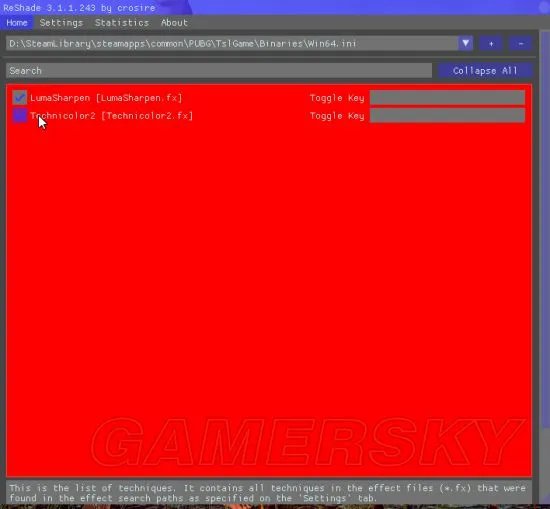Click the ReShade title bar
This screenshot has height=509, width=550.
(275, 7)
